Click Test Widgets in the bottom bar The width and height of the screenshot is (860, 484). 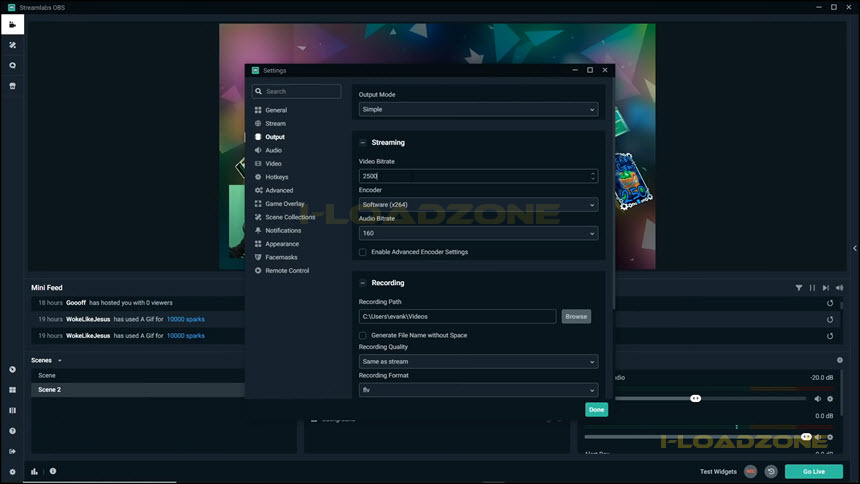718,471
